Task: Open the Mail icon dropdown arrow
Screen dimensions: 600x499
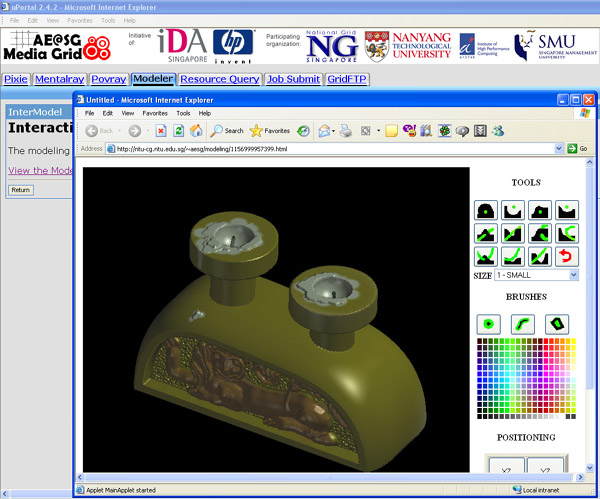Action: pos(333,131)
